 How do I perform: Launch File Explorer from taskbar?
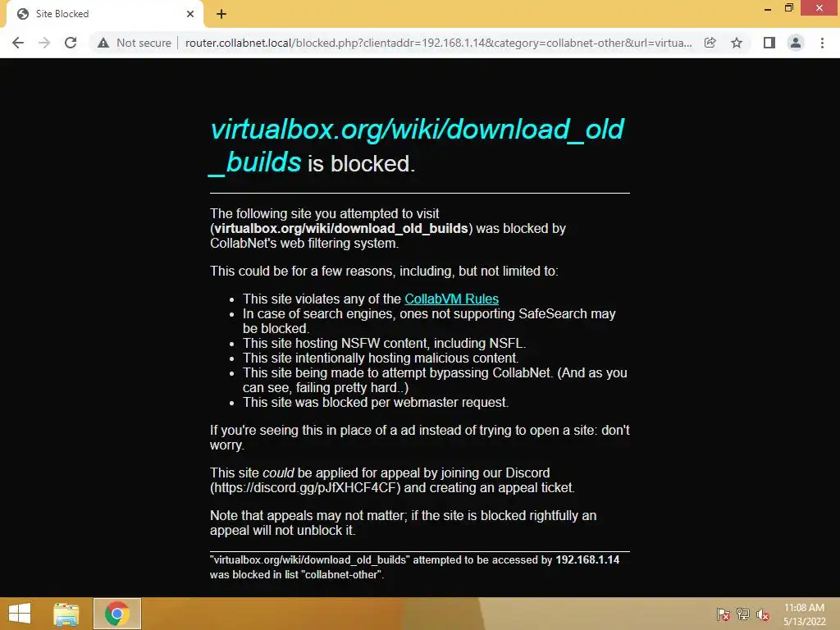[66, 614]
